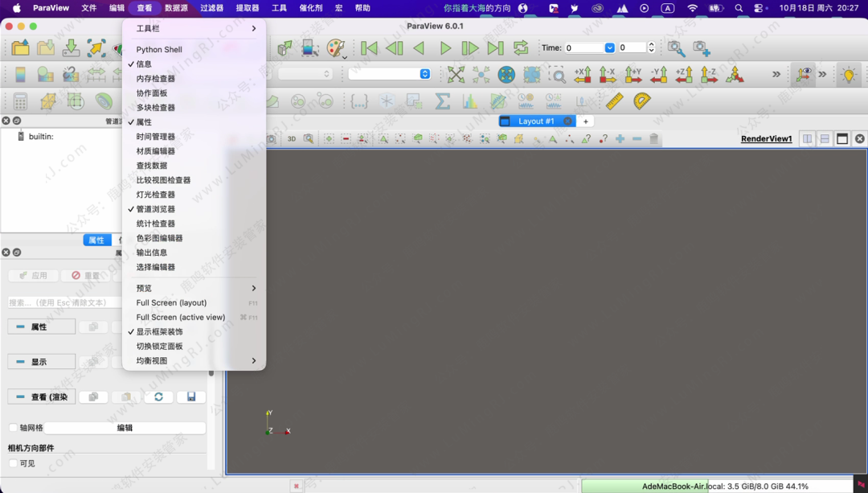Image resolution: width=868 pixels, height=493 pixels.
Task: Expand the 工具栏 submenu
Action: [x=193, y=28]
